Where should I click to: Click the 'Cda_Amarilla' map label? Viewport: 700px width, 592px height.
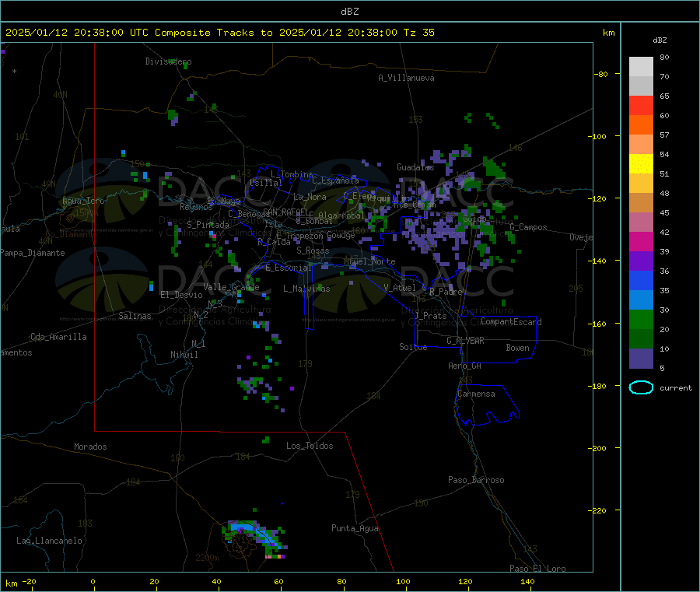coord(58,337)
